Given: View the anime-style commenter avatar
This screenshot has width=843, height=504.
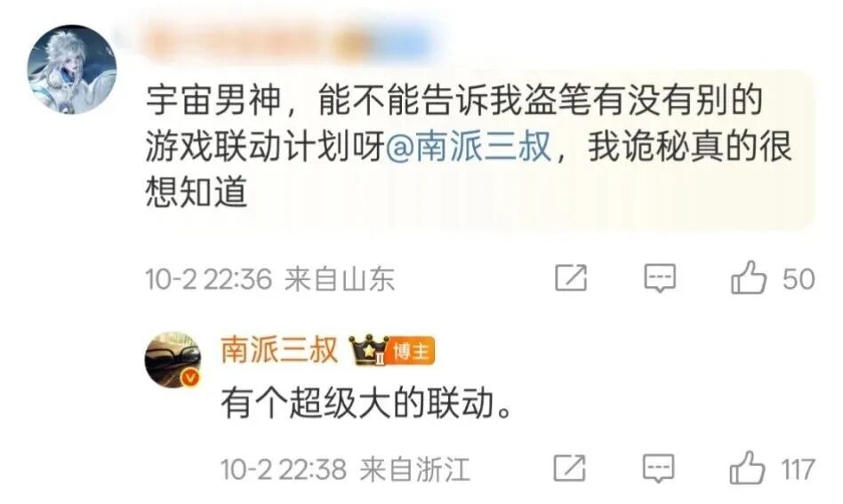Looking at the screenshot, I should 72,68.
